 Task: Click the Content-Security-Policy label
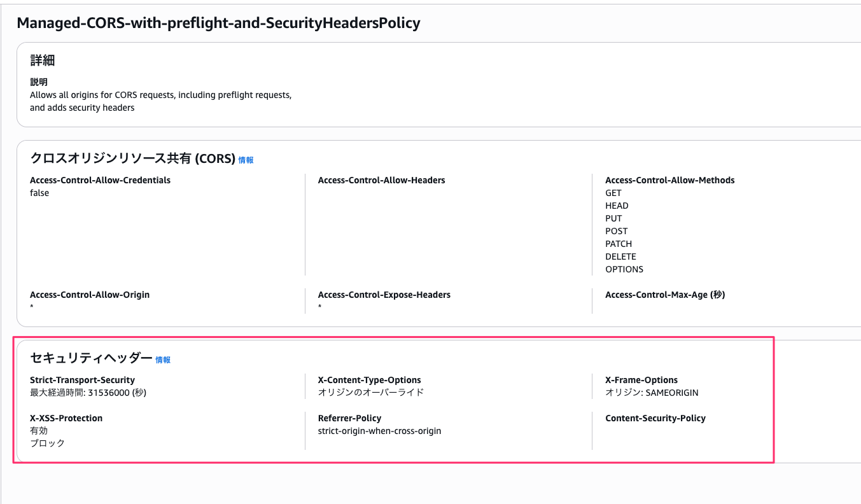coord(655,418)
